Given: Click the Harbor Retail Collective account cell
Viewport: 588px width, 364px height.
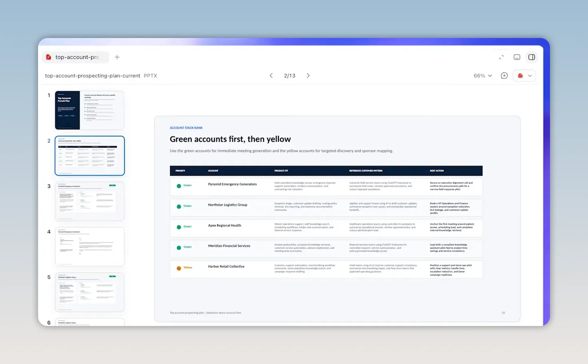Looking at the screenshot, I should coord(226,266).
